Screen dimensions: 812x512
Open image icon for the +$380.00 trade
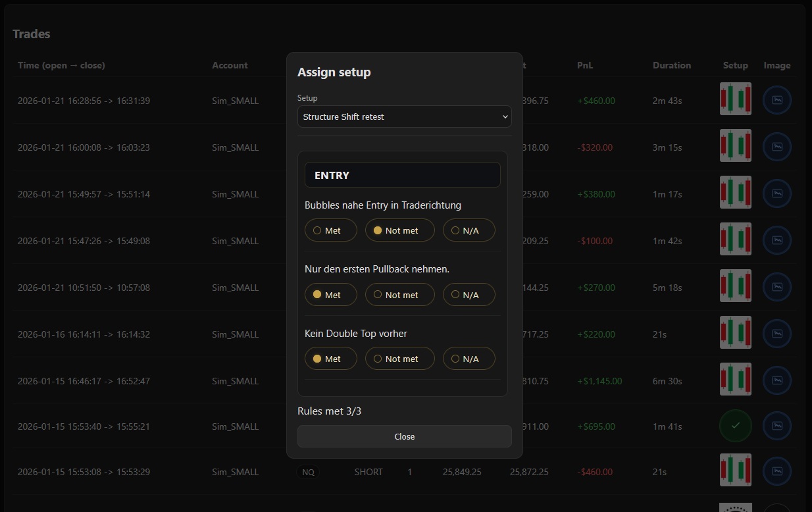point(776,193)
